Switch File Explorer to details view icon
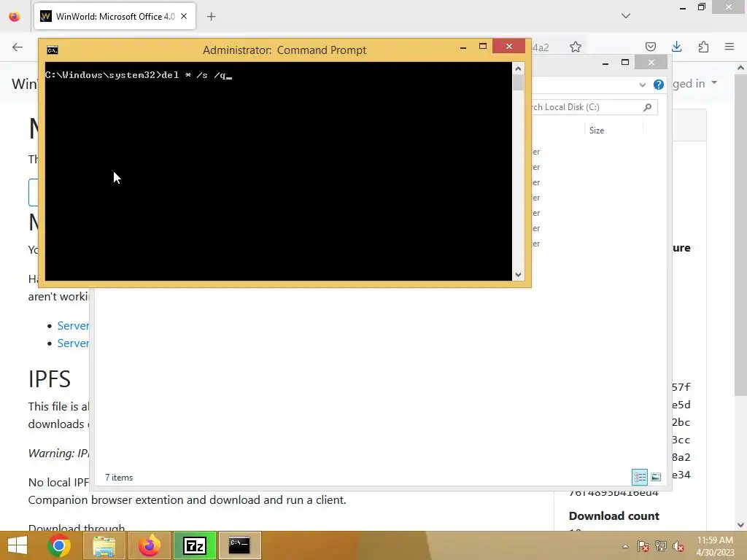The image size is (747, 560). coord(640,477)
